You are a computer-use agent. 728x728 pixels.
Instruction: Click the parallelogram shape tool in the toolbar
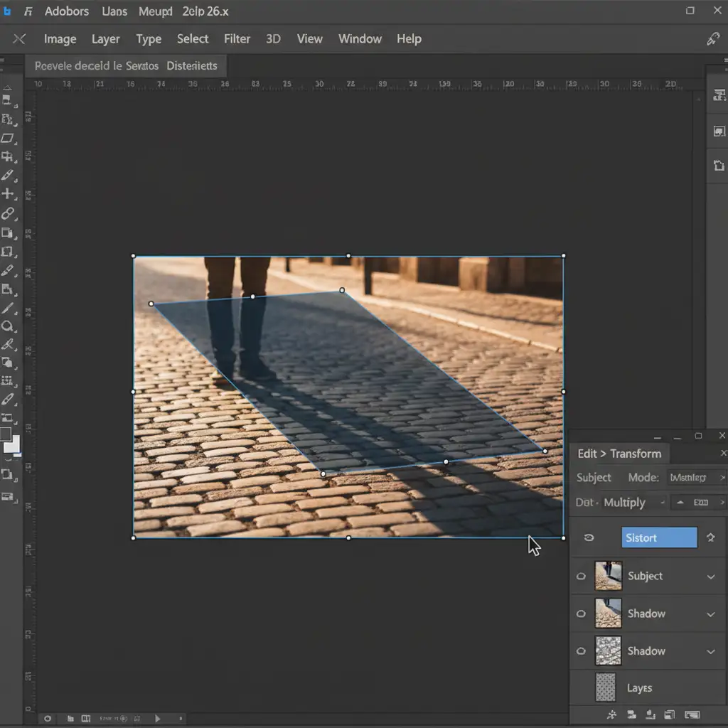tap(8, 138)
